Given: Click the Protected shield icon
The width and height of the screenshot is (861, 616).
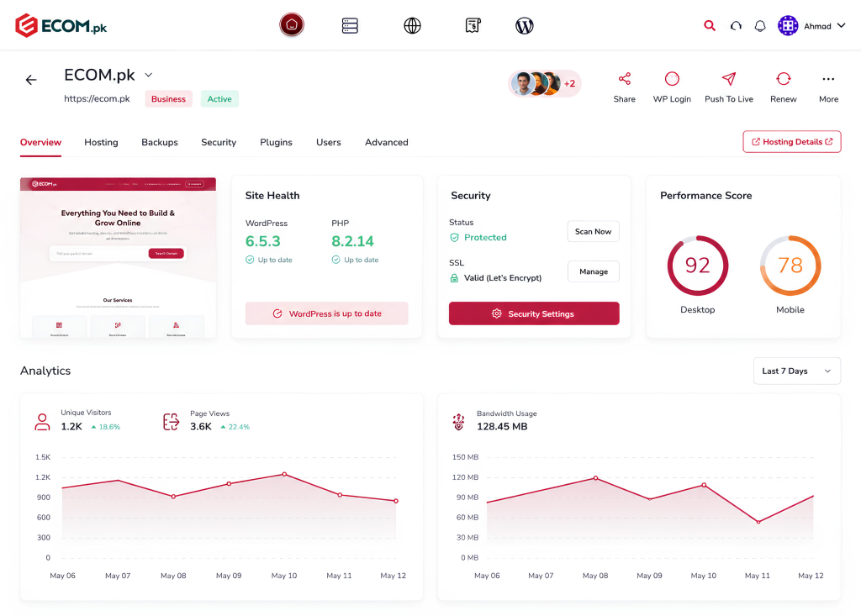Looking at the screenshot, I should [x=454, y=238].
